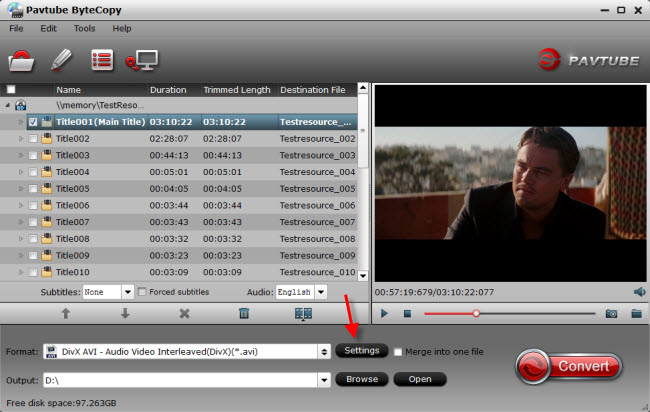Check the Title004 checkbox
The width and height of the screenshot is (650, 412).
[33, 172]
